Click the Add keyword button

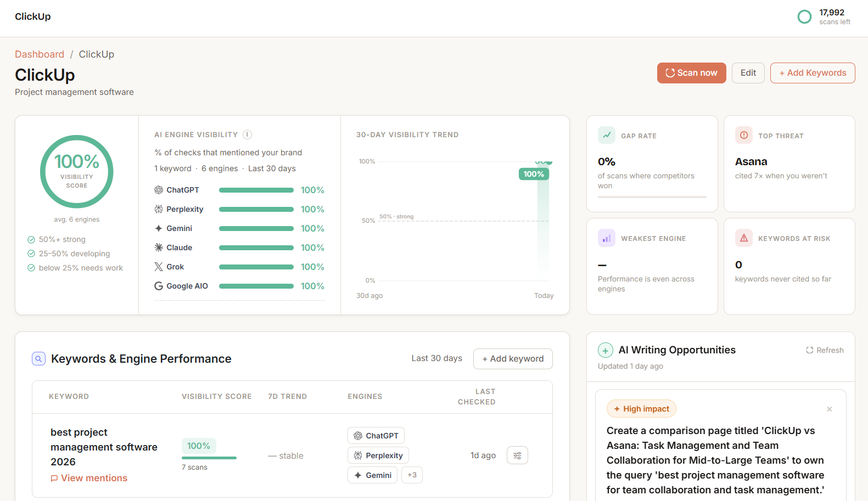513,359
